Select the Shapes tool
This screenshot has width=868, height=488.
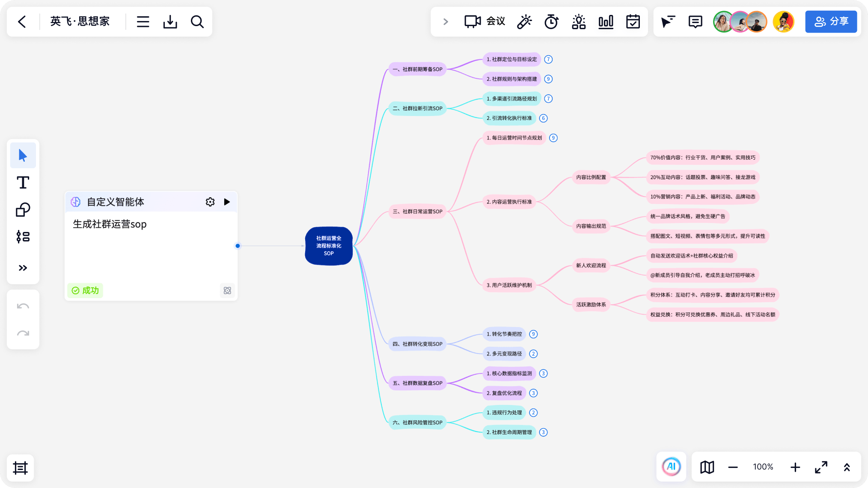pos(23,210)
